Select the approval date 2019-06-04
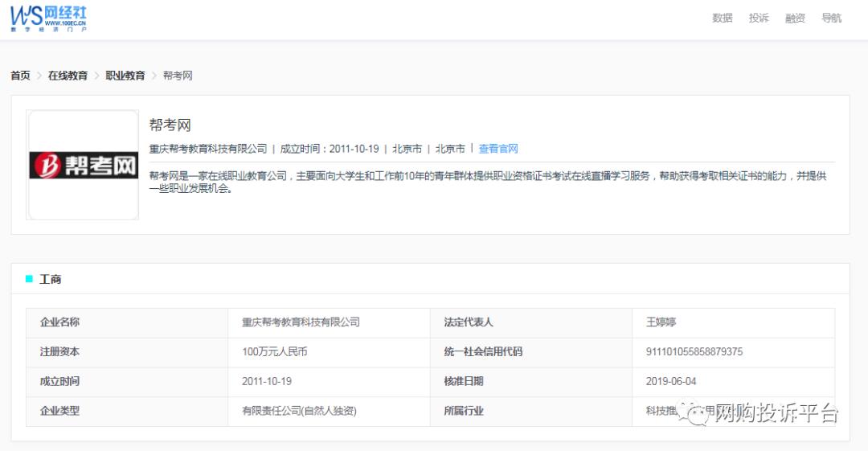Screen dimensions: 868x451 pyautogui.click(x=671, y=381)
